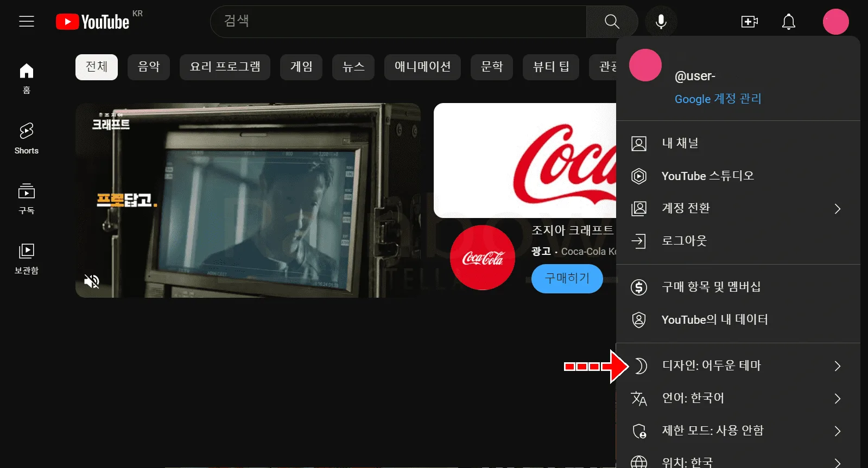Start voice search with microphone

pos(661,22)
